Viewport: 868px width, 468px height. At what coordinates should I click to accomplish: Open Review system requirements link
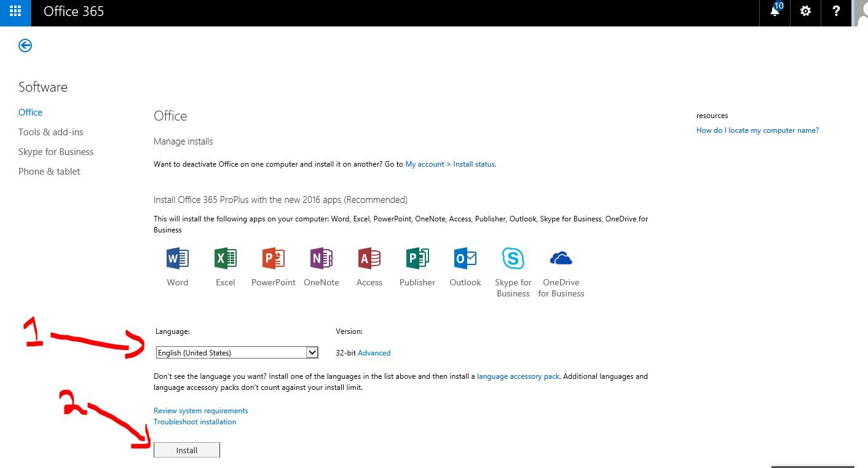point(201,411)
